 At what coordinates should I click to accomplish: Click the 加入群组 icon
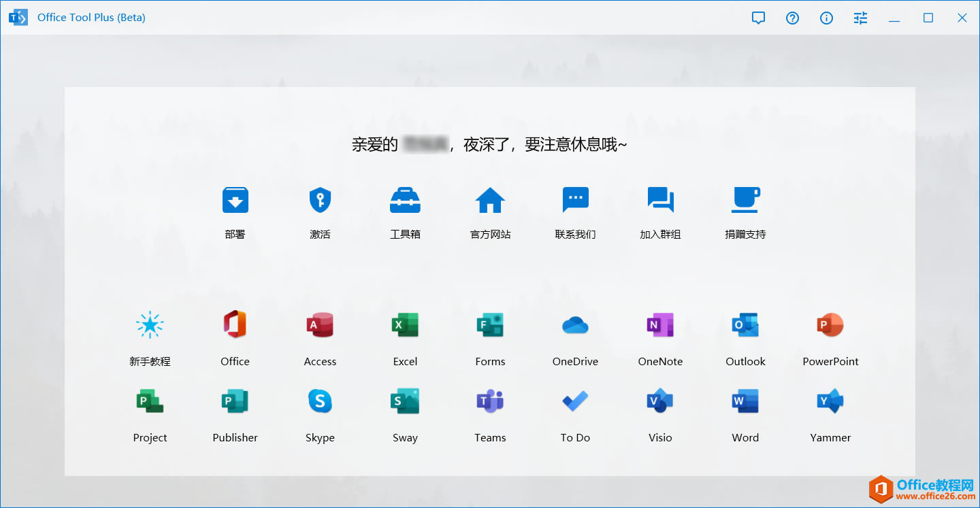pyautogui.click(x=660, y=200)
